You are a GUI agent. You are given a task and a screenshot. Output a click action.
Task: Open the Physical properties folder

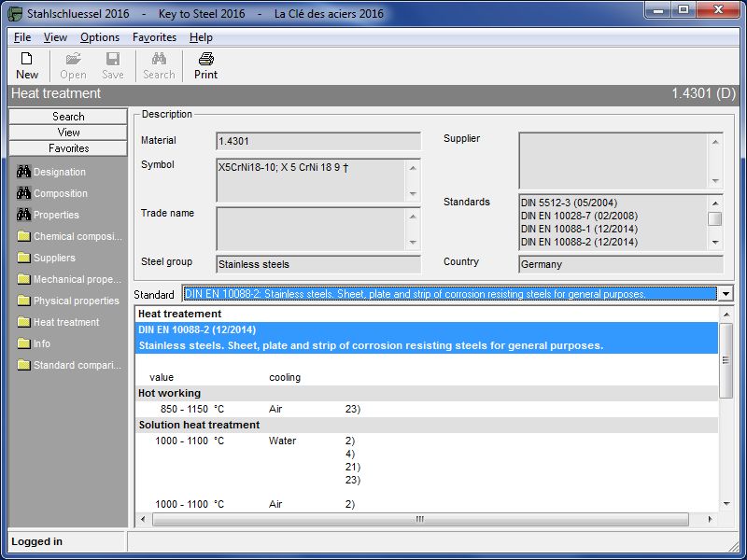click(24, 301)
